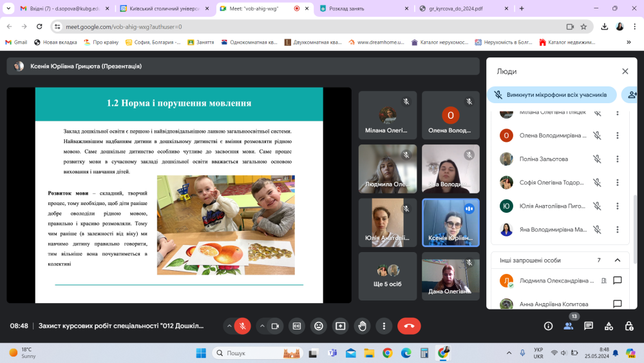Unmute the microphone in the Meet toolbar

tap(243, 326)
